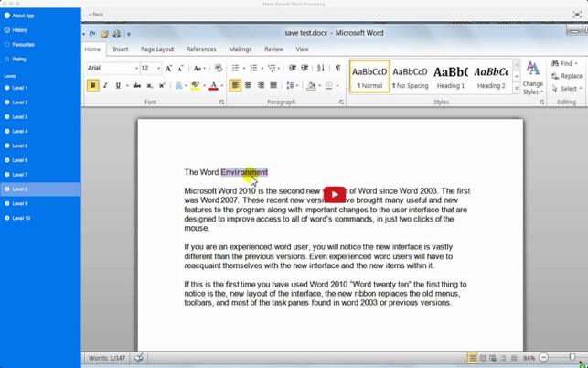The image size is (588, 368).
Task: Open the Line Spacing dropdown
Action: click(292, 86)
